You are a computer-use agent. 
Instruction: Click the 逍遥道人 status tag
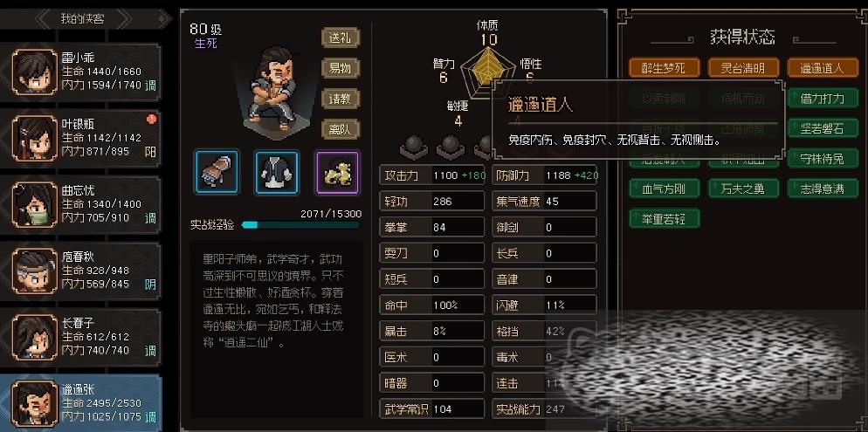[x=822, y=67]
